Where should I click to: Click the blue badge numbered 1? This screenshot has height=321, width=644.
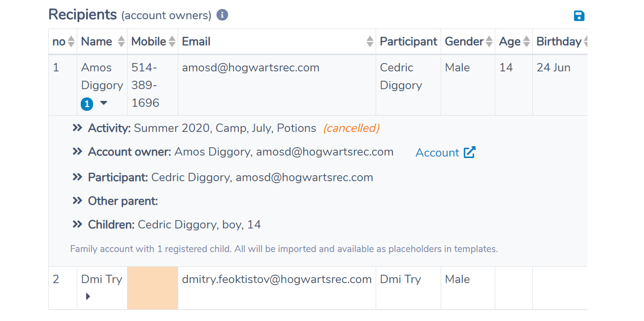[87, 104]
